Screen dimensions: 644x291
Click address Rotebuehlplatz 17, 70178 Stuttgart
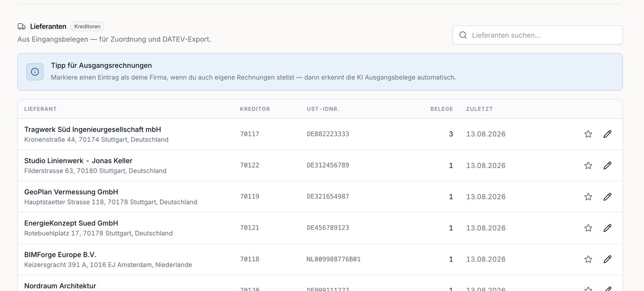[98, 233]
